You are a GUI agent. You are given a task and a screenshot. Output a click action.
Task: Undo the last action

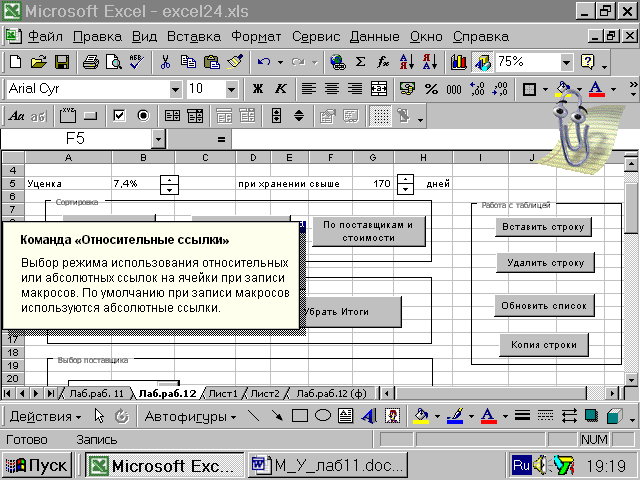click(264, 62)
